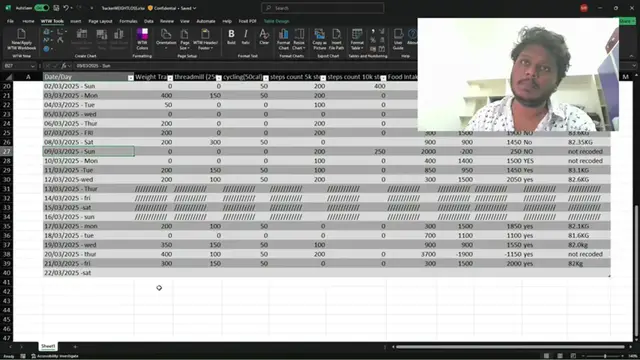Click the Clear format text icon
The width and height of the screenshot is (640, 360).
tap(264, 37)
